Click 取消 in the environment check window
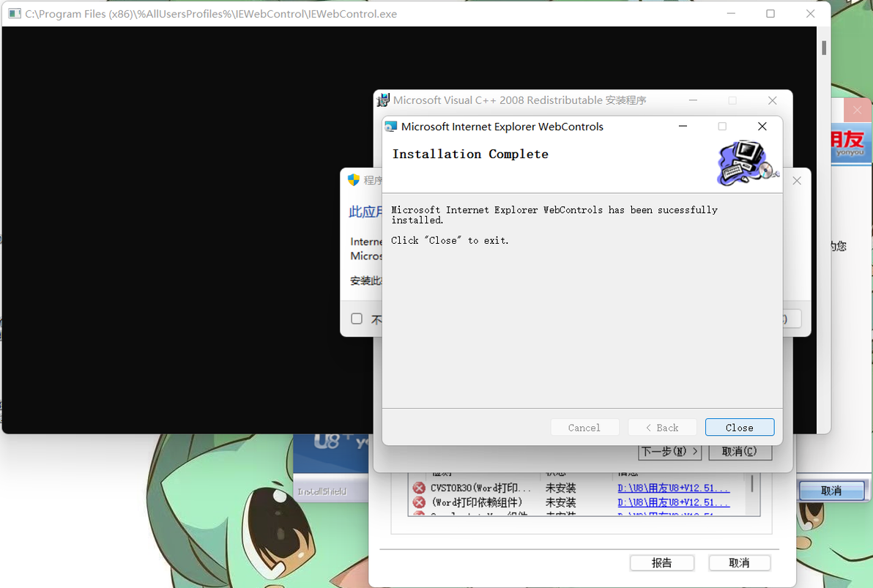873x588 pixels. pos(740,563)
